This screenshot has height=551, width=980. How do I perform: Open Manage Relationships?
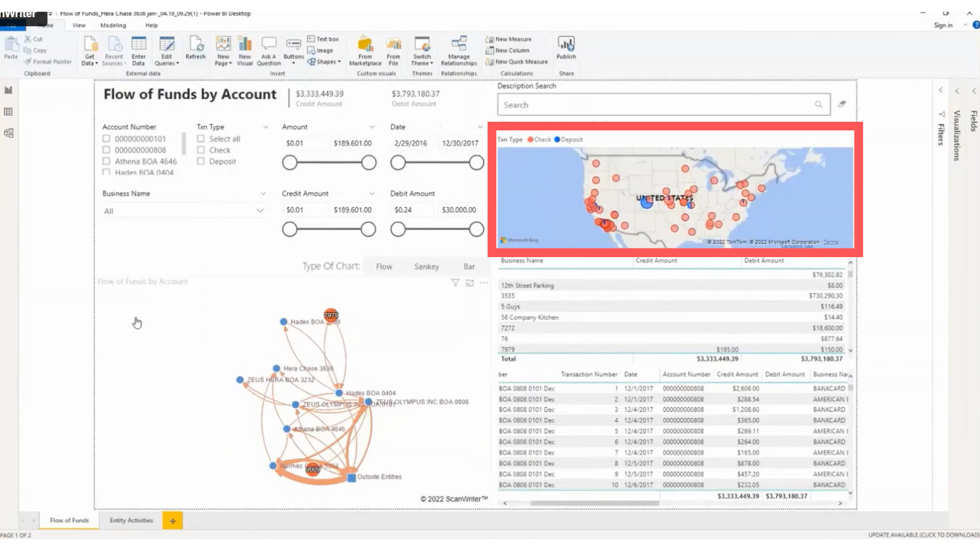coord(459,44)
